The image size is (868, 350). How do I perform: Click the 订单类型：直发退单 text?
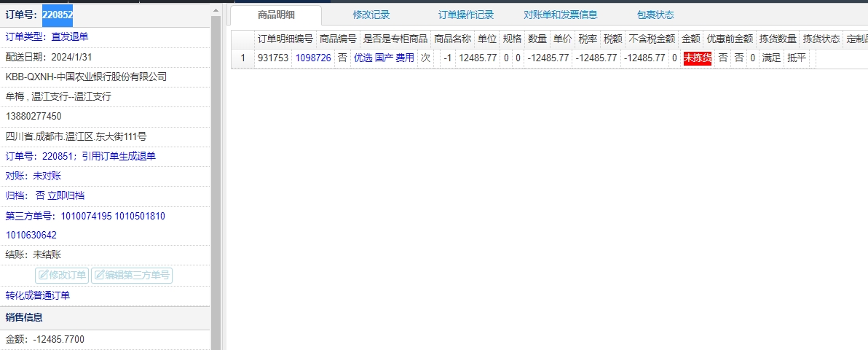pyautogui.click(x=47, y=36)
